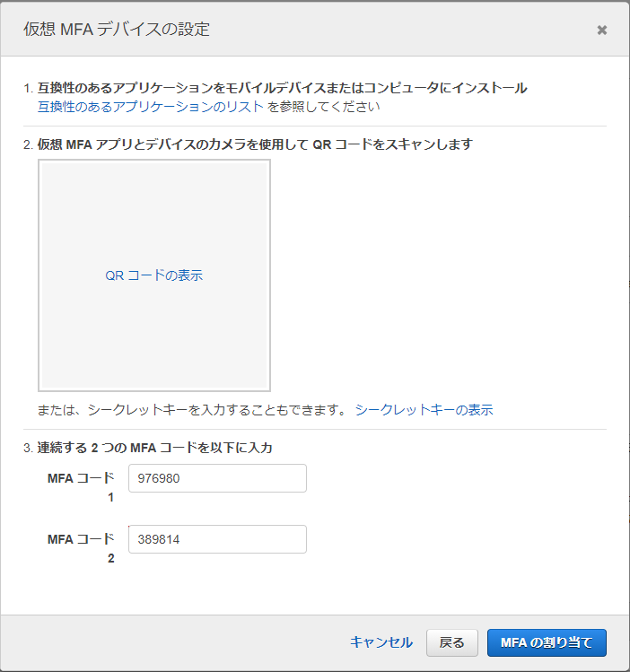Click digit 2 beneath second MFA コード label
Screen dimensions: 630x672
[110, 558]
